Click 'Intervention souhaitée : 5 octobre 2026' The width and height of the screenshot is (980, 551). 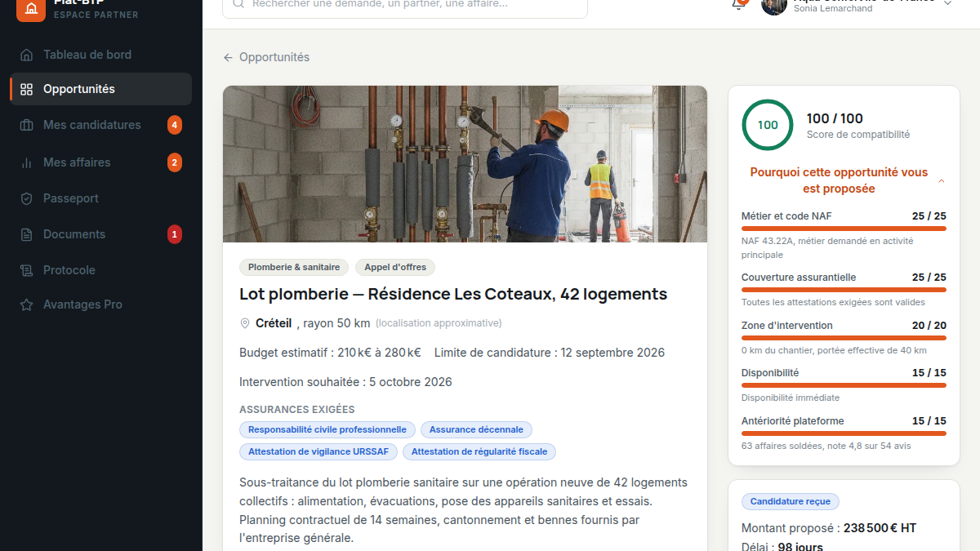345,382
